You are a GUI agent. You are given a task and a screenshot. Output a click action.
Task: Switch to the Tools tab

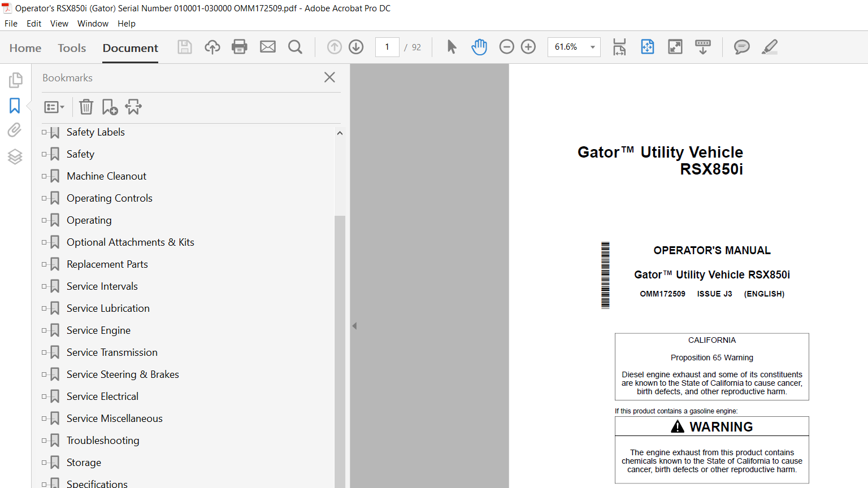tap(72, 48)
